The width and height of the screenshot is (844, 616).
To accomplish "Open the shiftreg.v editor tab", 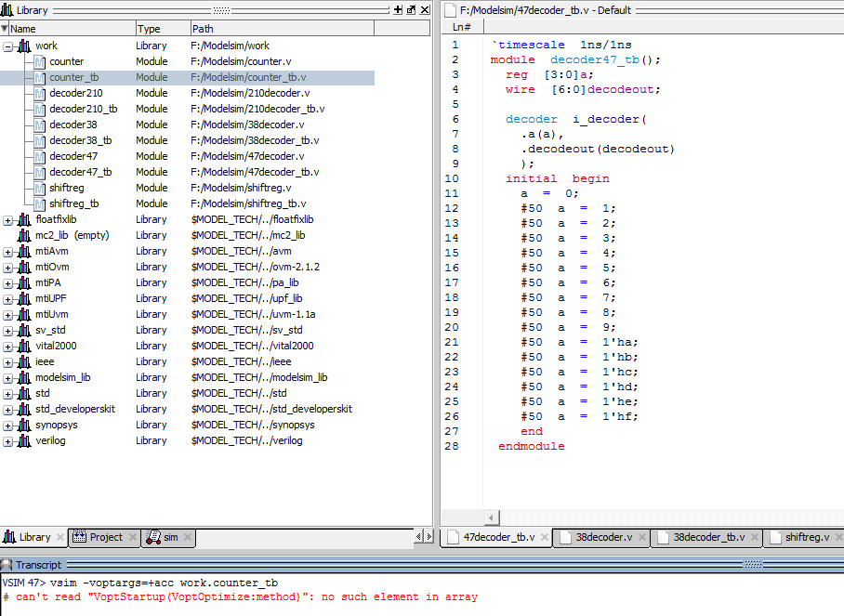I will point(807,537).
